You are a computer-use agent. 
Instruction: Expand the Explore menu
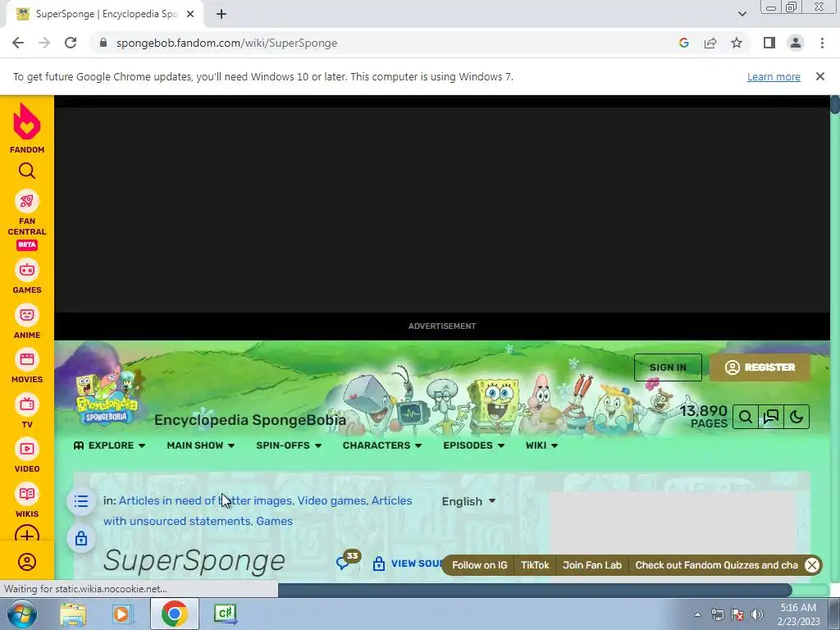pyautogui.click(x=109, y=445)
